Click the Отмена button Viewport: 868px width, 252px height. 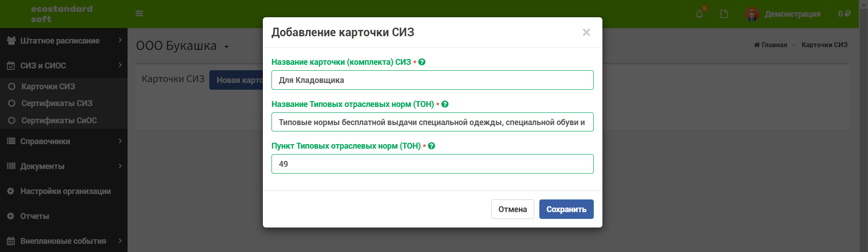click(x=513, y=209)
